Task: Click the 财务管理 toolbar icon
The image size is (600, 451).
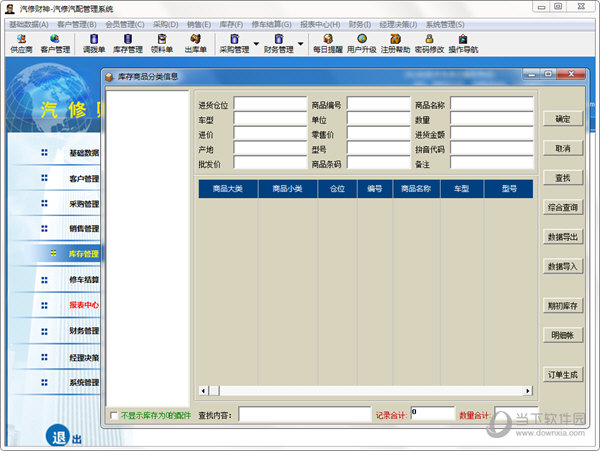Action: pyautogui.click(x=279, y=44)
